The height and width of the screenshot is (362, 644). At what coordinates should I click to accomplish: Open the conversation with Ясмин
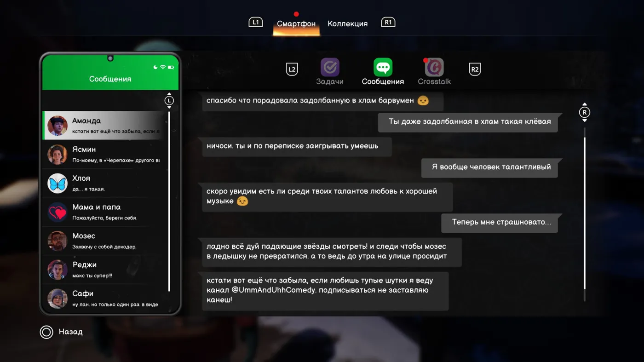pos(106,155)
